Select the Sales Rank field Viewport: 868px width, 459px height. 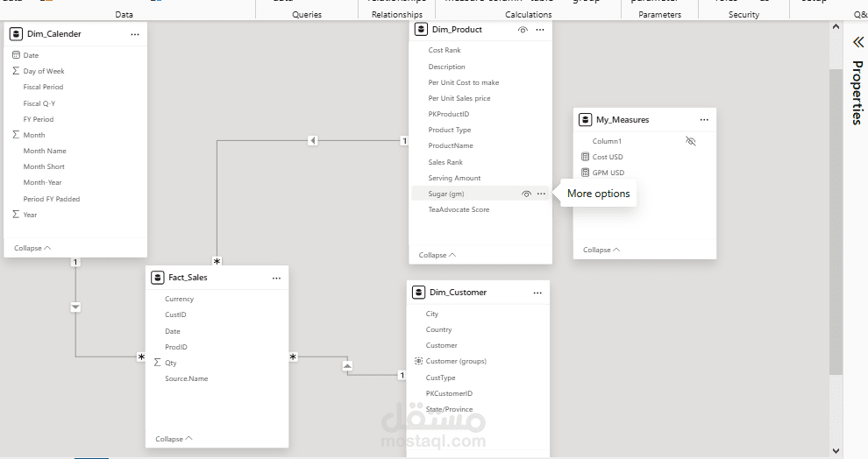point(445,162)
